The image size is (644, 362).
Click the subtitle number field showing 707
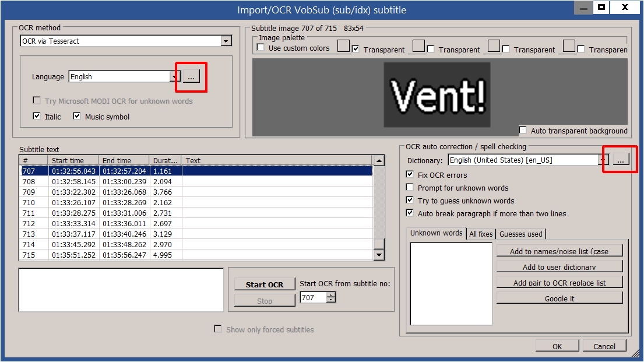point(314,297)
